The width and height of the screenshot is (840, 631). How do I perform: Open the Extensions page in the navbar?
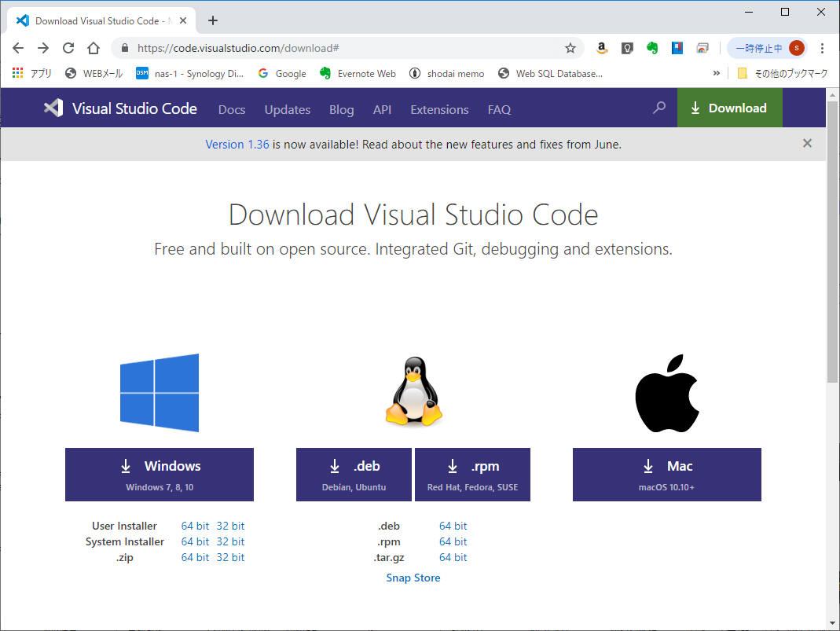click(x=439, y=110)
